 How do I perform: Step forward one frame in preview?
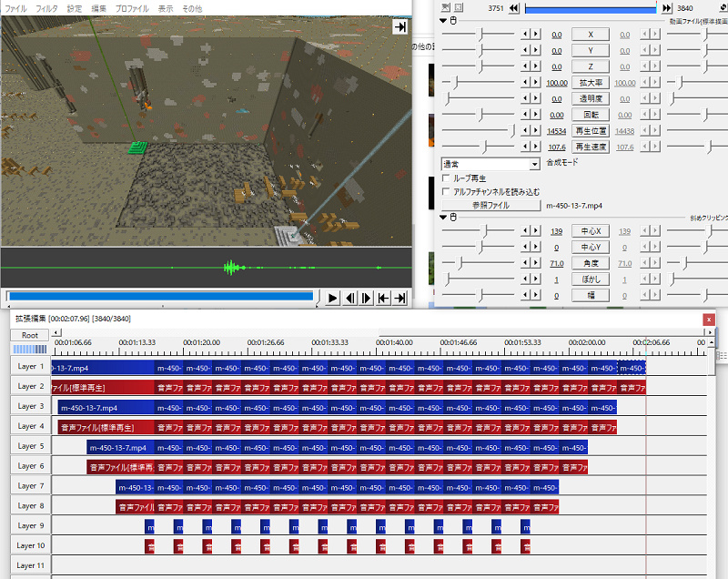367,298
